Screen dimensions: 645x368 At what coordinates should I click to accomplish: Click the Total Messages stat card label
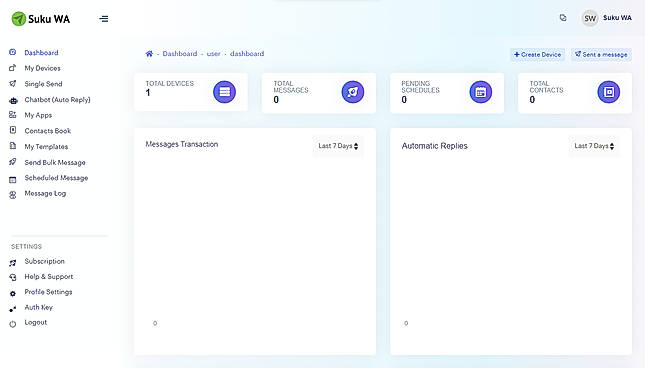click(x=291, y=87)
